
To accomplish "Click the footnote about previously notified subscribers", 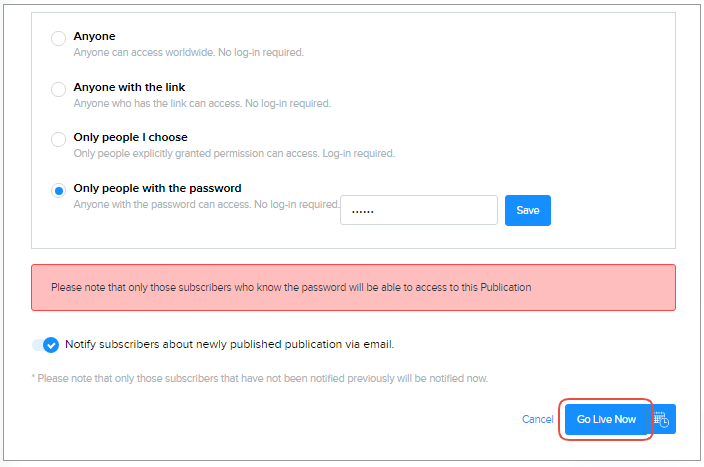I will [x=259, y=378].
